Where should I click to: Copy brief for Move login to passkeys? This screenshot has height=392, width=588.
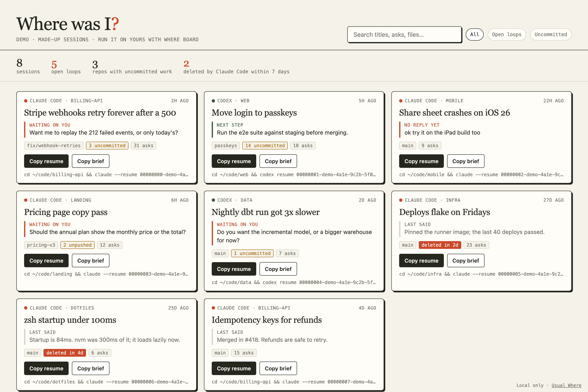[278, 161]
